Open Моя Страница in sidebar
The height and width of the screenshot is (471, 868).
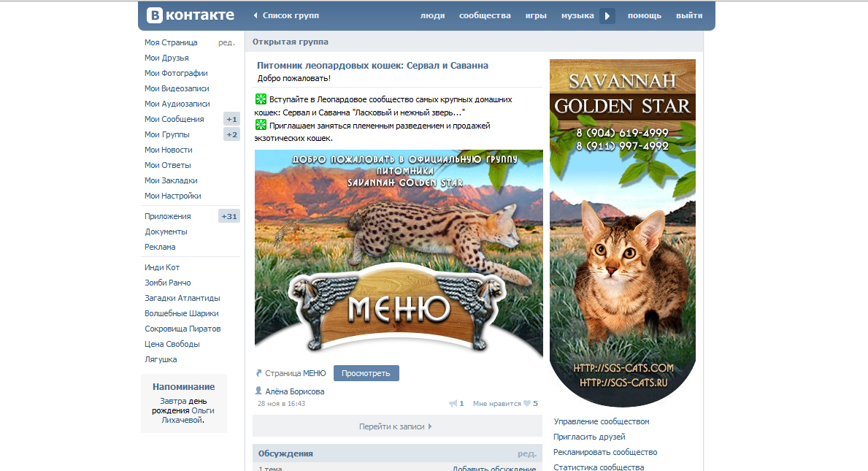click(x=171, y=42)
